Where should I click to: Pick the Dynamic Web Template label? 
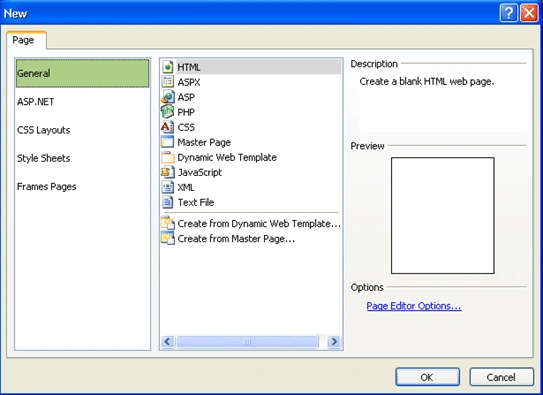tap(227, 158)
